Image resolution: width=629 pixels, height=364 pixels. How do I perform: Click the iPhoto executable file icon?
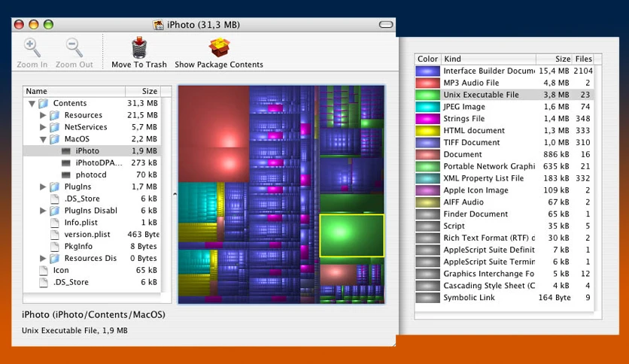tap(65, 151)
